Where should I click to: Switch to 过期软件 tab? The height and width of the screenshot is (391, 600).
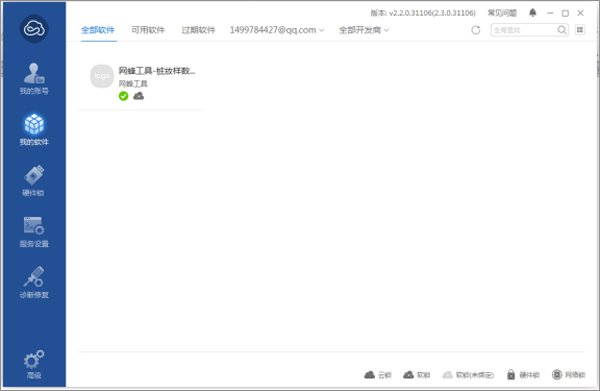coord(198,30)
